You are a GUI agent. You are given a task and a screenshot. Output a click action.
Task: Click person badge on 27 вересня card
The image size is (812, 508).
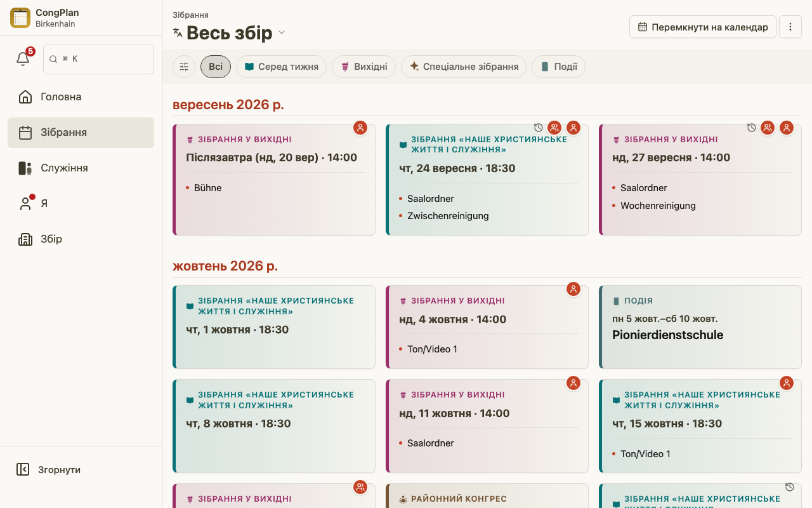click(x=787, y=128)
